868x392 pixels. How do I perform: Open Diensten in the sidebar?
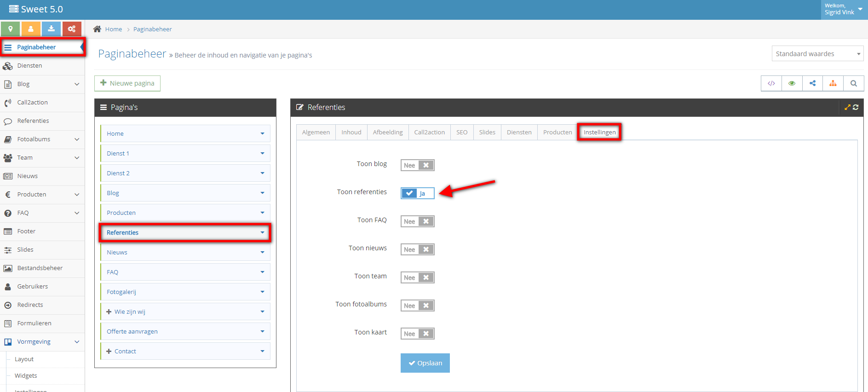[42, 66]
